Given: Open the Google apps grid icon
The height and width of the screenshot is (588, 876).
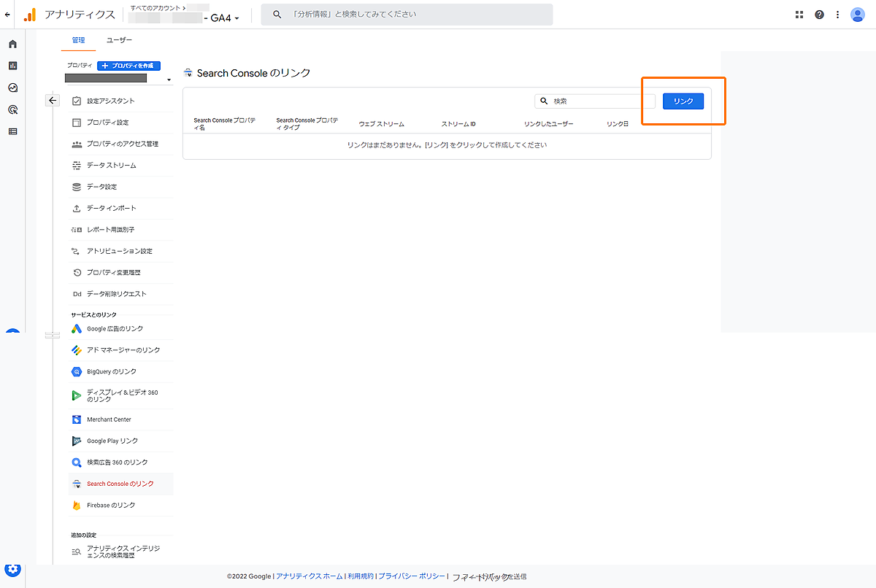Looking at the screenshot, I should click(x=799, y=15).
